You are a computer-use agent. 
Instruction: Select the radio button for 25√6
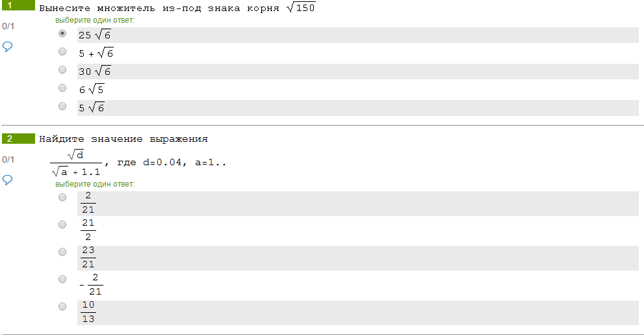pyautogui.click(x=62, y=33)
